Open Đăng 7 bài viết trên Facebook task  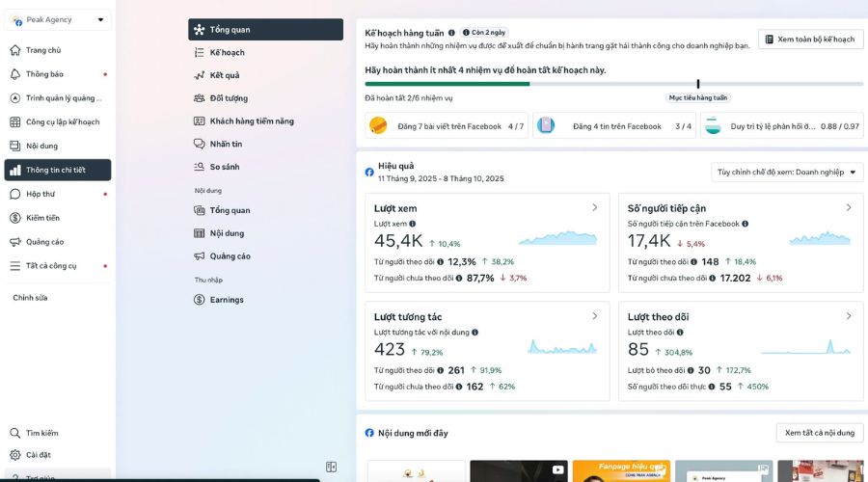tap(447, 126)
